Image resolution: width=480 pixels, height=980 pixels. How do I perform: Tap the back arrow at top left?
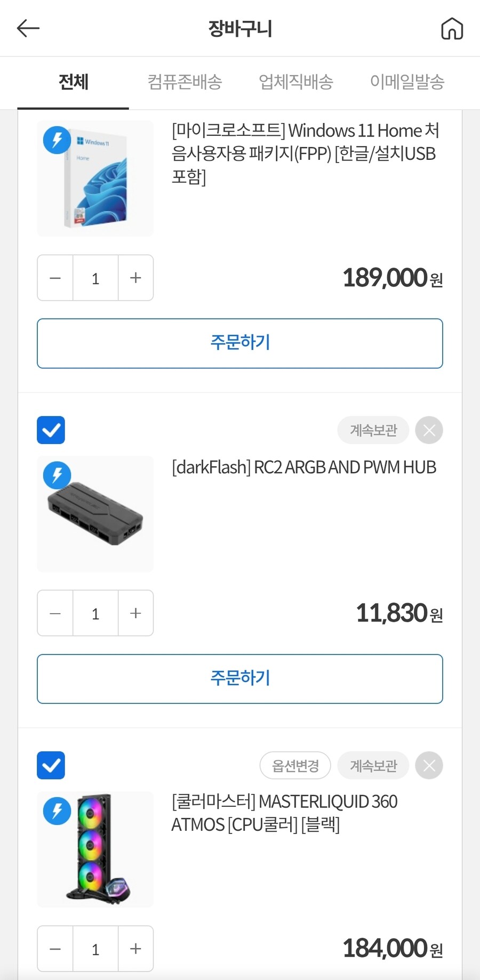(x=28, y=28)
